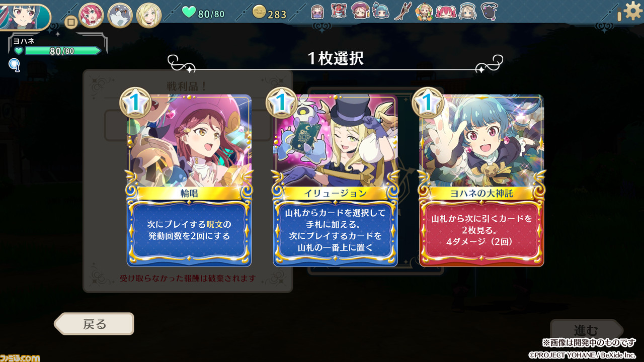This screenshot has width=644, height=362.
Task: Click Yohane's green HP bar
Action: [63, 51]
